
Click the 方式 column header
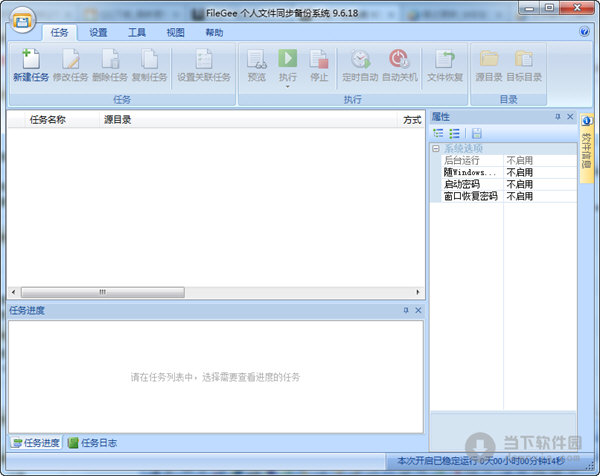412,120
